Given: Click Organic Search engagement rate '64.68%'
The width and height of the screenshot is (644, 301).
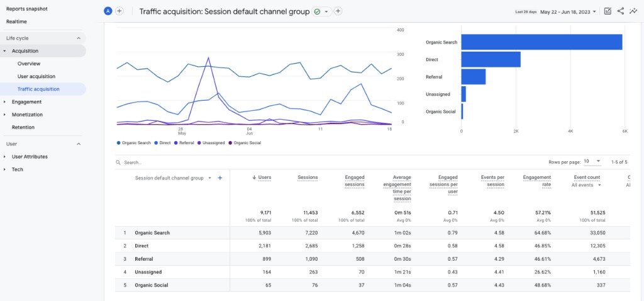Looking at the screenshot, I should coord(543,233).
